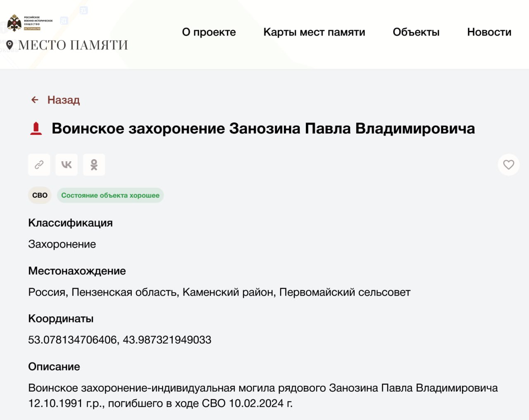
Task: Click the back arrow icon
Action: pyautogui.click(x=35, y=100)
